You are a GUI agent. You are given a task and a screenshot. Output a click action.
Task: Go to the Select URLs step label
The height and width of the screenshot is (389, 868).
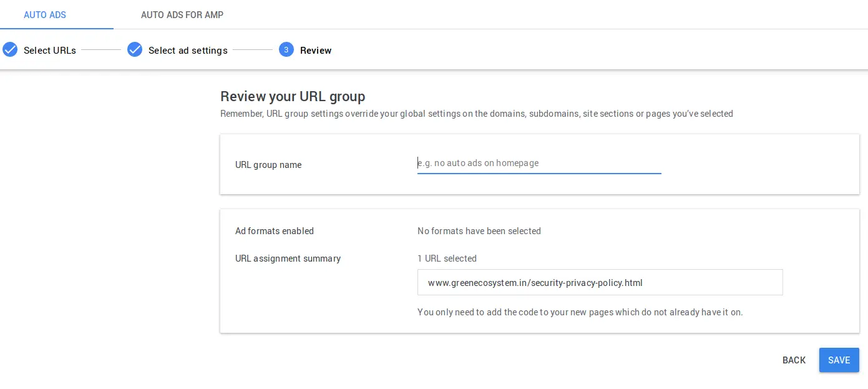[50, 51]
